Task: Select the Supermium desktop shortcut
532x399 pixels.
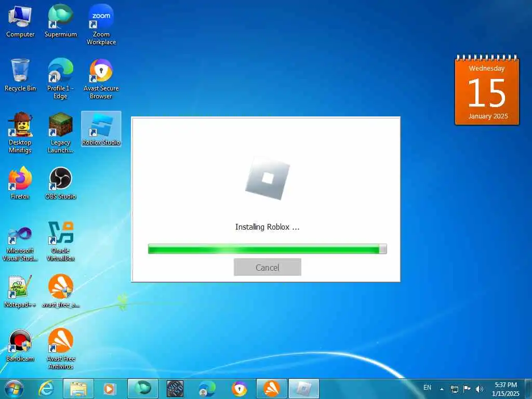Action: point(61,22)
